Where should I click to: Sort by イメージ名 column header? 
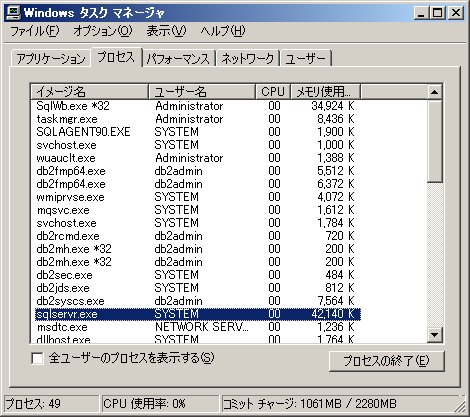(x=89, y=92)
